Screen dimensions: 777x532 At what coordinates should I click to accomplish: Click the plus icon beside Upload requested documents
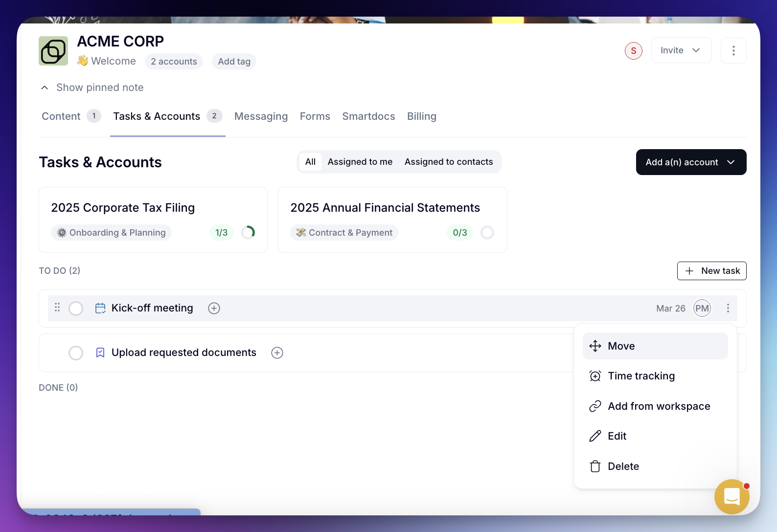click(x=277, y=353)
